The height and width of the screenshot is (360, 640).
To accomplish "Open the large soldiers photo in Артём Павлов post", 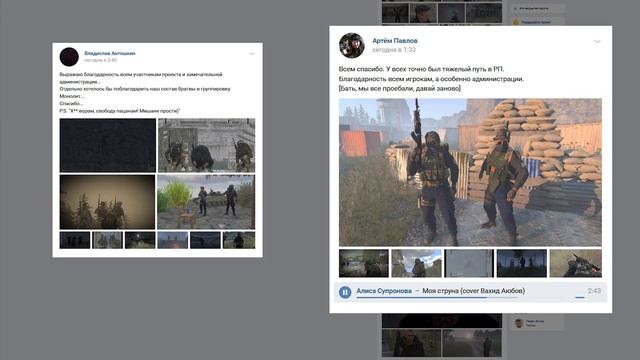I will [x=470, y=172].
